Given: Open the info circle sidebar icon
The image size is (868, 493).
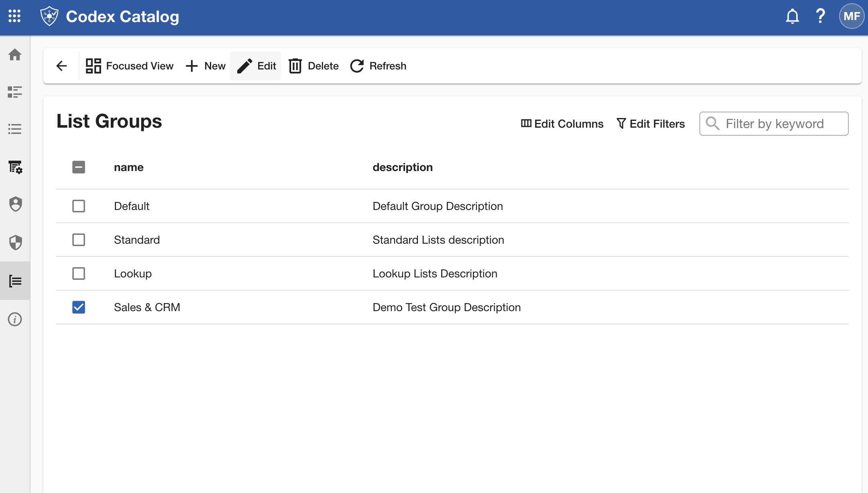Looking at the screenshot, I should click(15, 319).
